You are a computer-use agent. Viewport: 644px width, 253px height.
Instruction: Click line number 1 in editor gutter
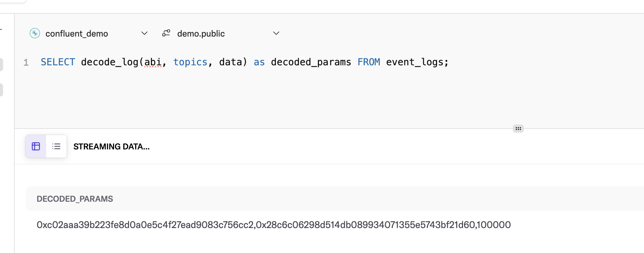point(26,62)
